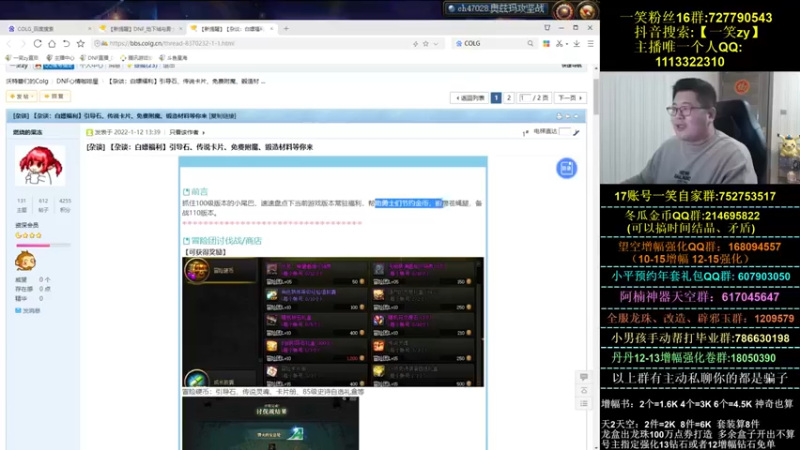Click the 下一页 next page button
This screenshot has height=450, width=800.
tap(569, 98)
